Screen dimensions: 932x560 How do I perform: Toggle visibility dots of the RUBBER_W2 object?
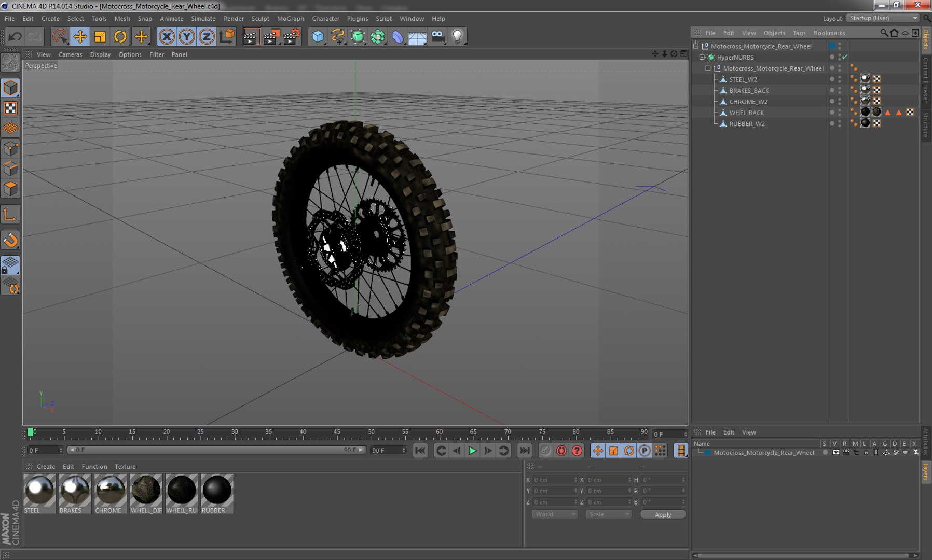(x=839, y=123)
